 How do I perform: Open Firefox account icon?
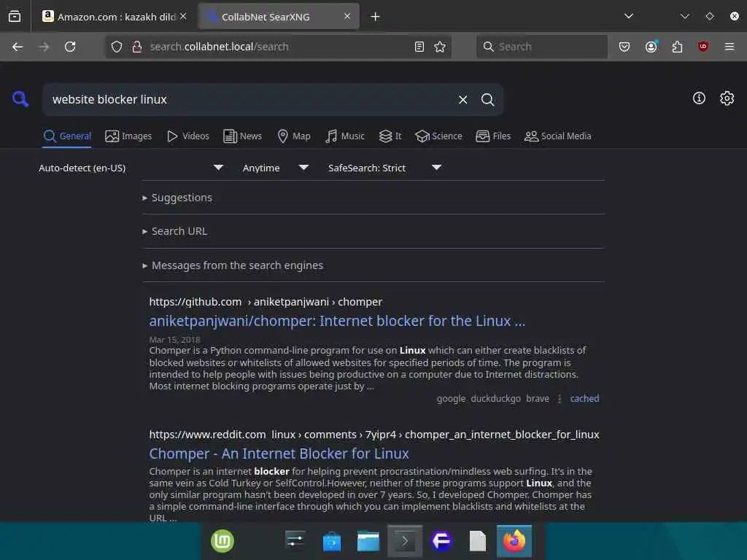click(x=651, y=47)
